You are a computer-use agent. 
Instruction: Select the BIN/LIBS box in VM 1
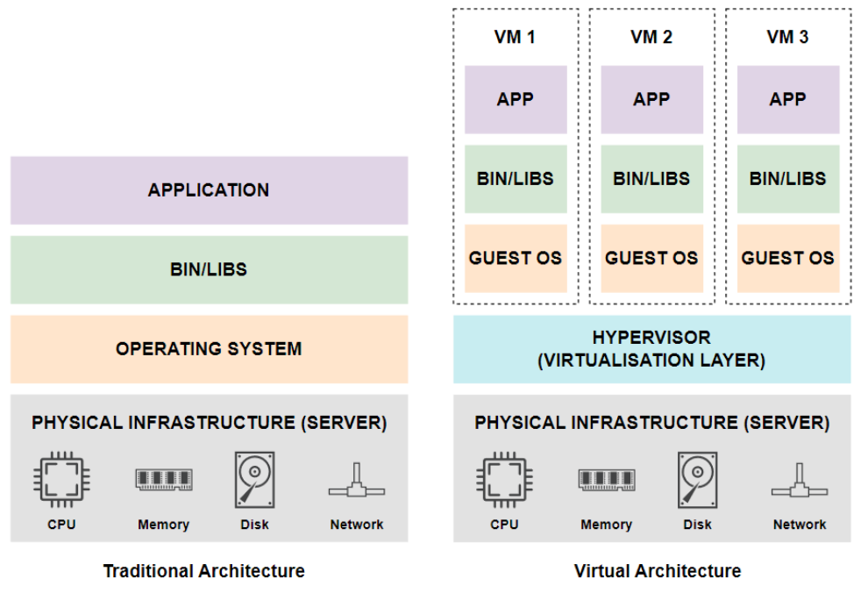[x=516, y=179]
